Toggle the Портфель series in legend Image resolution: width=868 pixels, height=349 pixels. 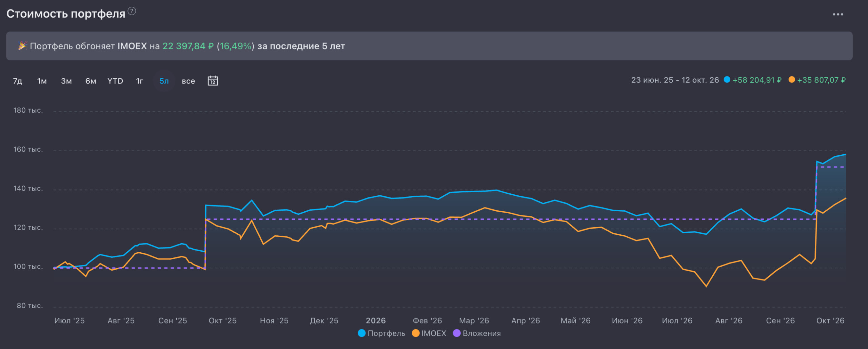381,333
